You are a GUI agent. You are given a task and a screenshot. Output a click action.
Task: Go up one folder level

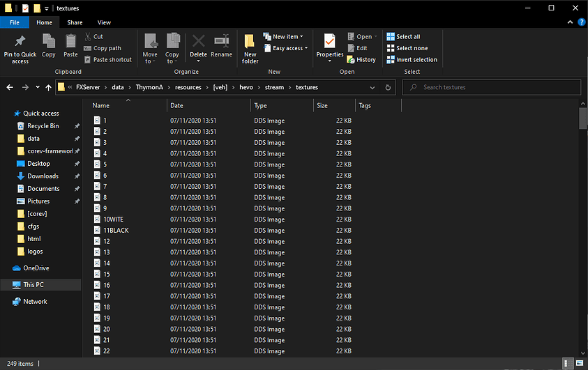pos(48,87)
